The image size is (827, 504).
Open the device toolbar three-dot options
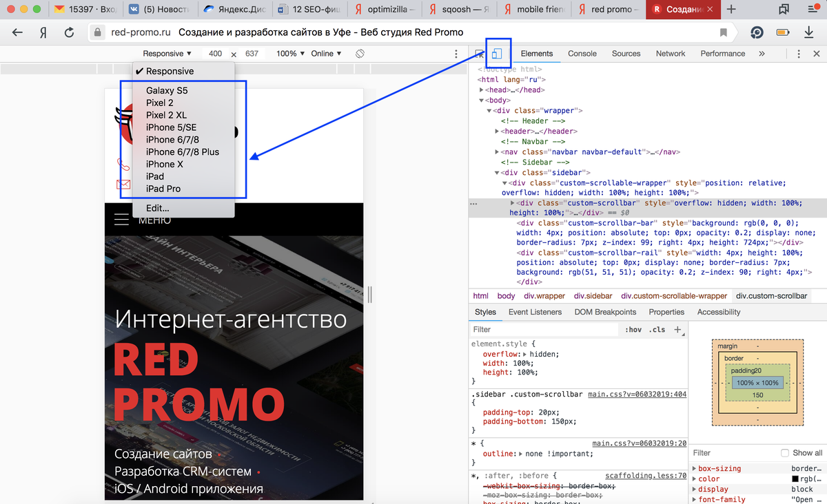pos(456,54)
